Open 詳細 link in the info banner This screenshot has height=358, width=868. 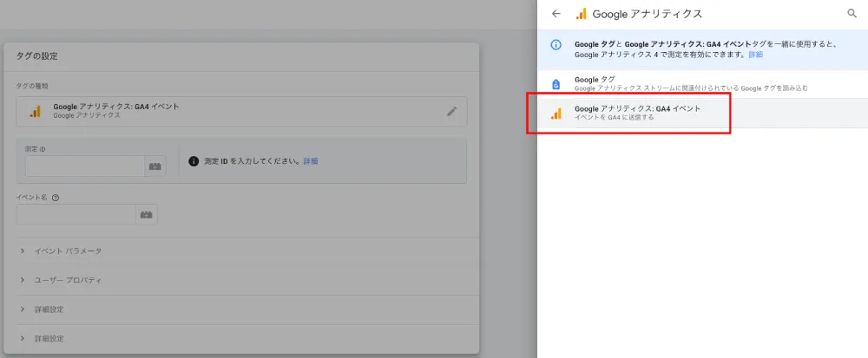pos(756,55)
